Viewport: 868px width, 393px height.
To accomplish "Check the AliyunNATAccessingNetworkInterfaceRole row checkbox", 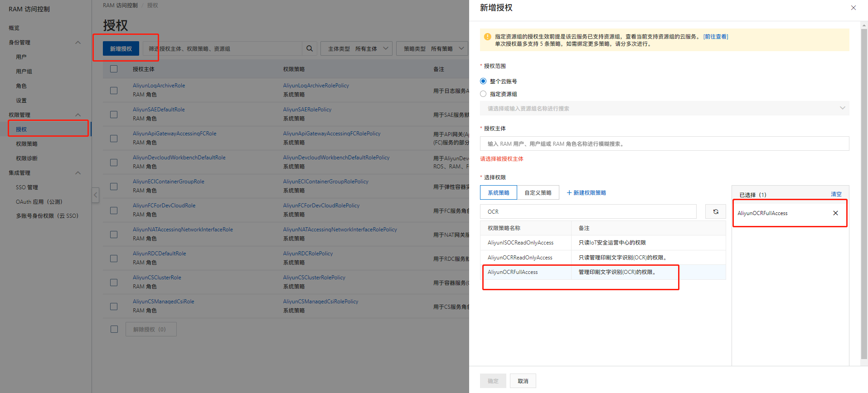I will coord(114,234).
